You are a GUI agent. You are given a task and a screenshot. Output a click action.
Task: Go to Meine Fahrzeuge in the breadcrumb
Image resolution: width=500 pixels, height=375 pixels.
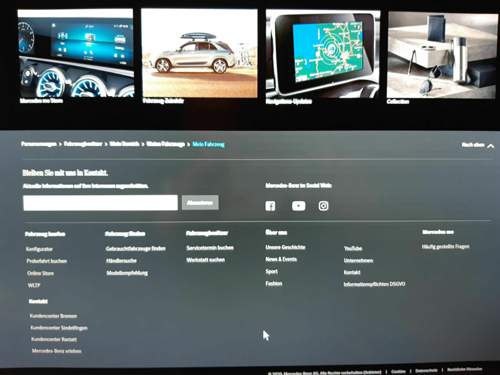tap(165, 144)
